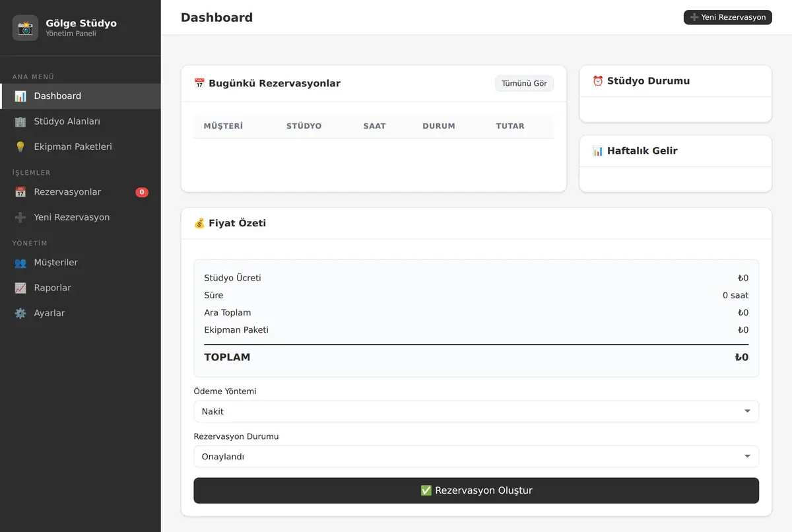Click the Ekipman Paketleri light bulb icon
This screenshot has height=532, width=792.
[x=20, y=147]
